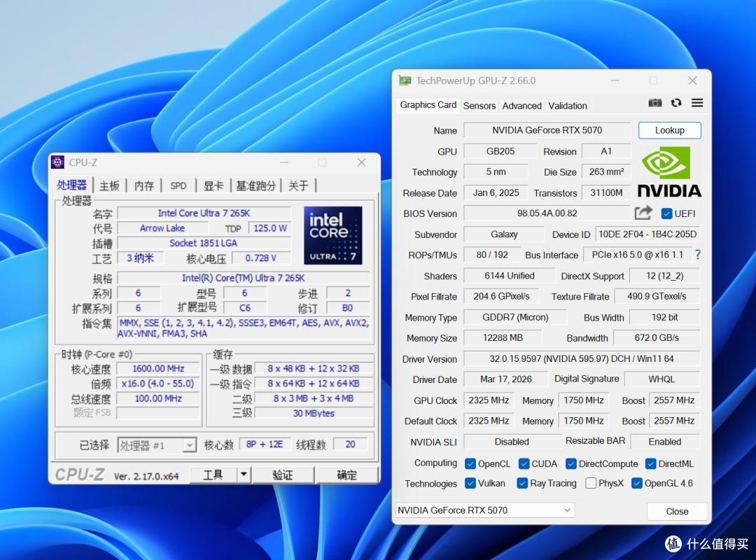The height and width of the screenshot is (560, 756).
Task: Toggle the DirectCompute checkbox
Action: click(571, 463)
